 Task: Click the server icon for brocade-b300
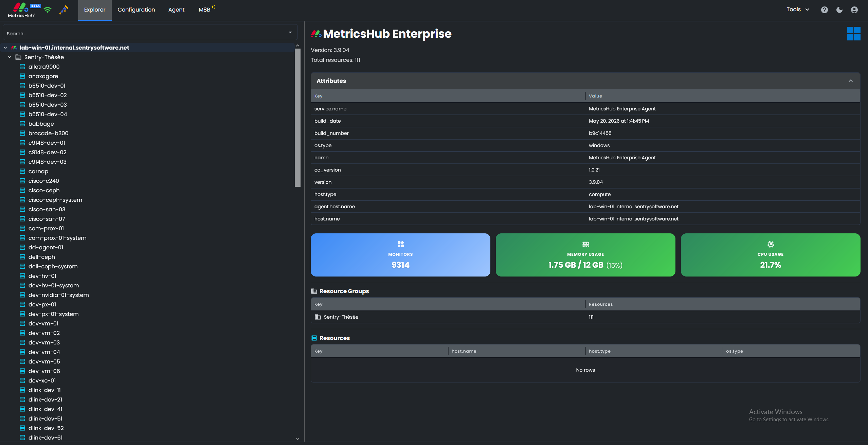point(22,133)
